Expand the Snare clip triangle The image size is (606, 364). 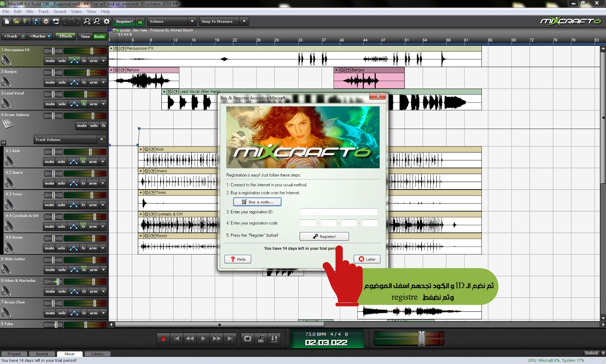[141, 171]
